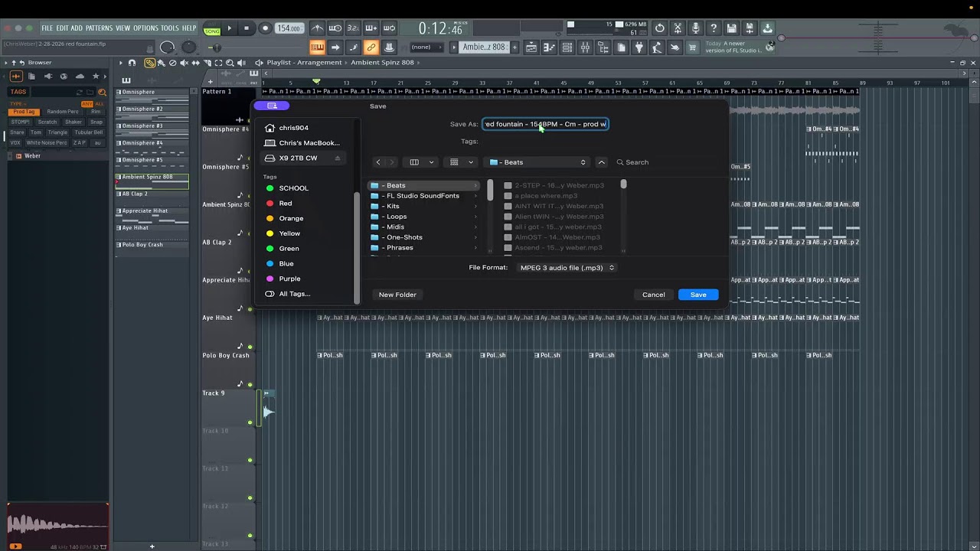Click the FL Studio stop button
Image resolution: width=980 pixels, height=551 pixels.
[x=247, y=28]
